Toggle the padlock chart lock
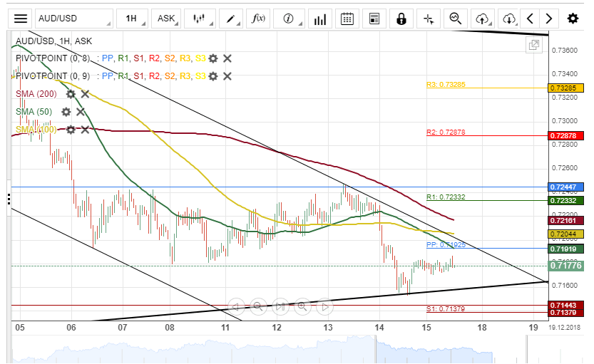This screenshot has height=364, width=594. (401, 19)
